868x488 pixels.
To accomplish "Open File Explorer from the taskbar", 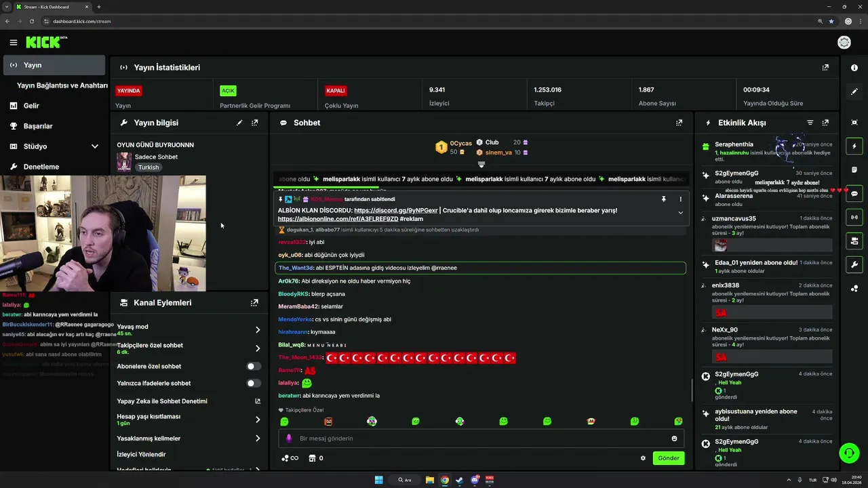I will 430,480.
